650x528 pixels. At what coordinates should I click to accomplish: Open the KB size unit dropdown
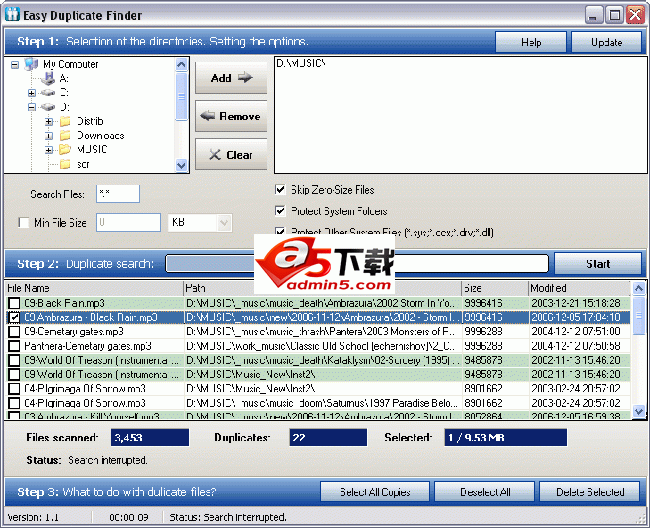(224, 223)
